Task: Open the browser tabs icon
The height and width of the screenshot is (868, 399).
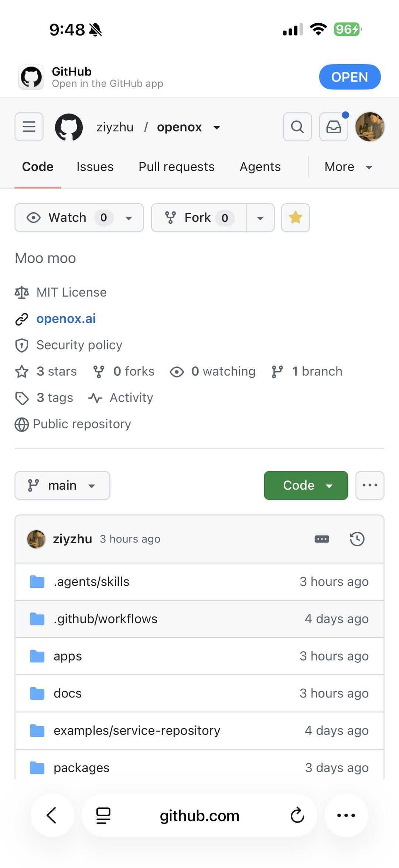Action: click(103, 815)
